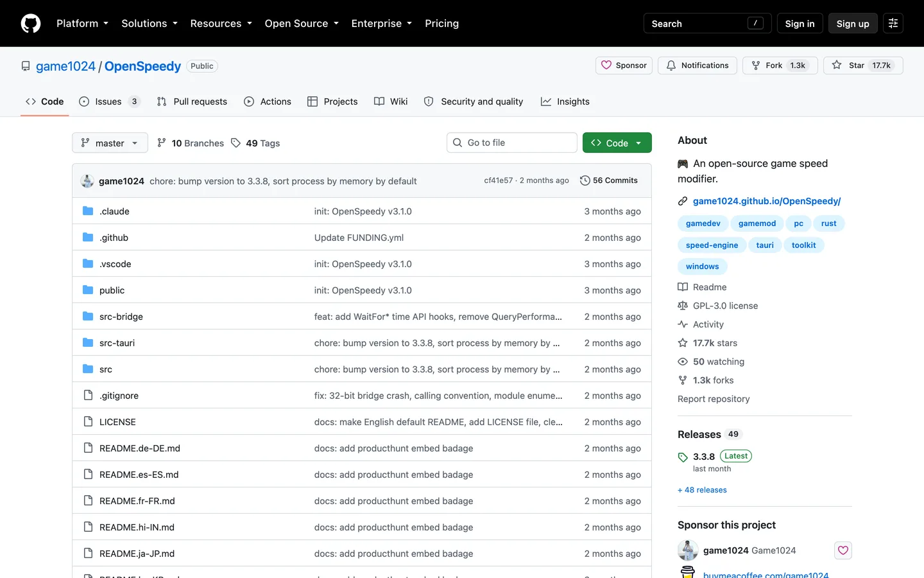The width and height of the screenshot is (924, 578).
Task: Click the windows topic tag
Action: pyautogui.click(x=703, y=267)
